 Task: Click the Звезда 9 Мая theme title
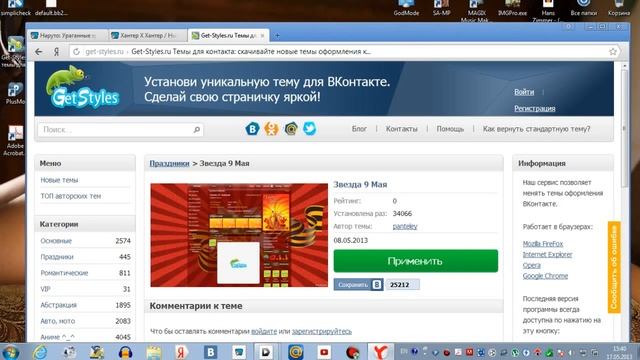(x=360, y=184)
